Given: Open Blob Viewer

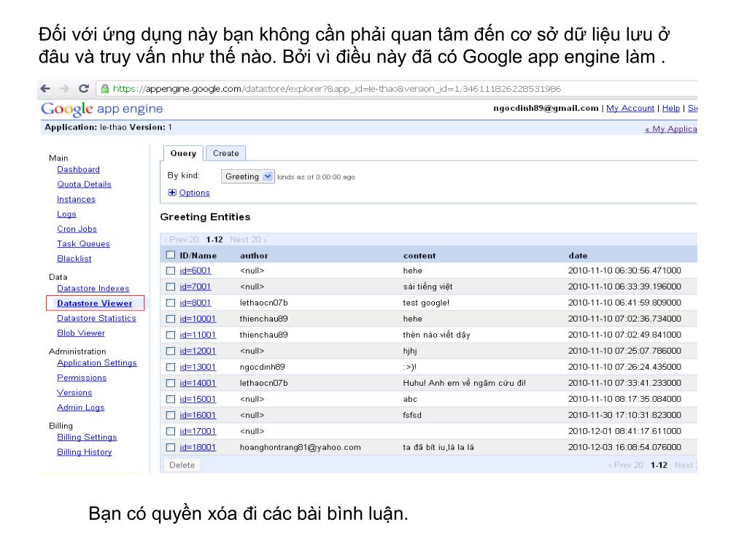Looking at the screenshot, I should (81, 333).
